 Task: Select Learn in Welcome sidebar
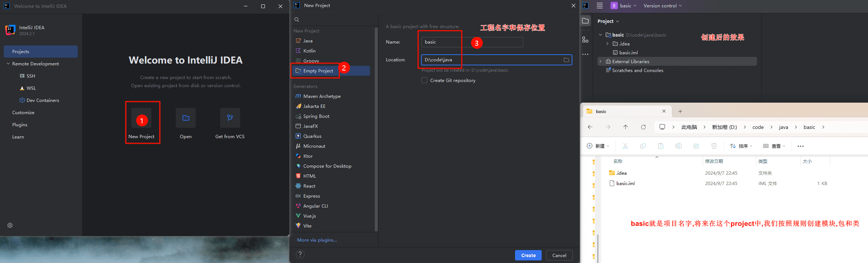point(18,137)
